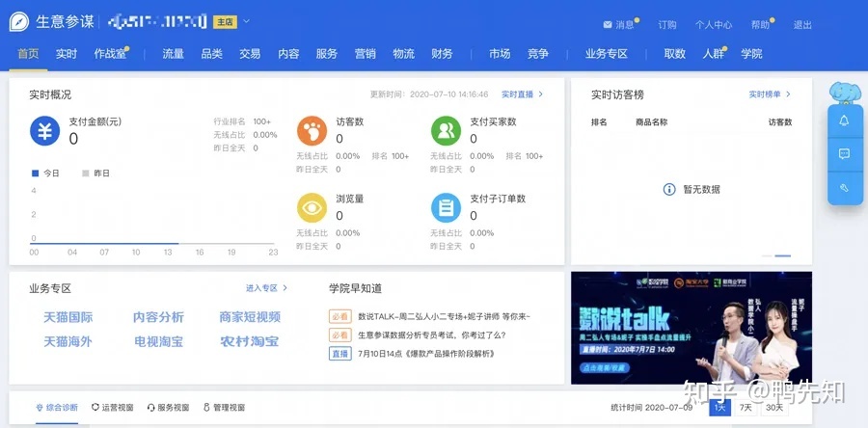Open the 实时 navigation tab
This screenshot has height=428, width=868.
click(x=67, y=54)
